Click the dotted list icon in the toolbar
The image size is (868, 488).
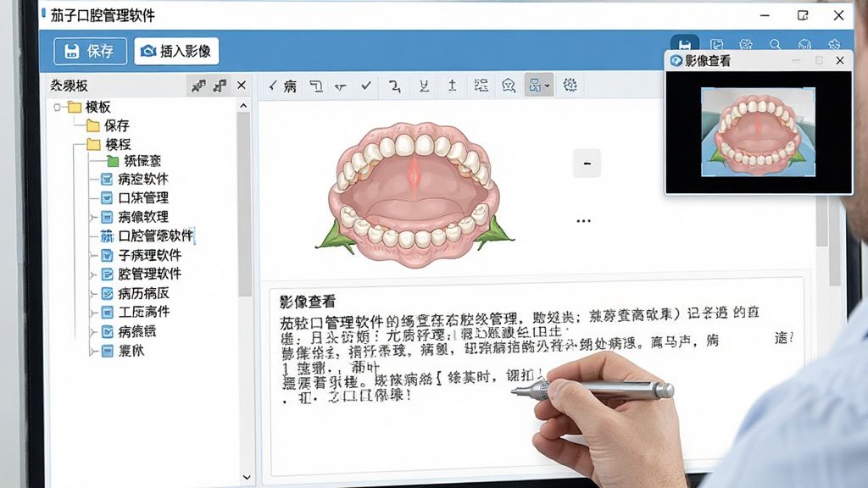point(481,86)
